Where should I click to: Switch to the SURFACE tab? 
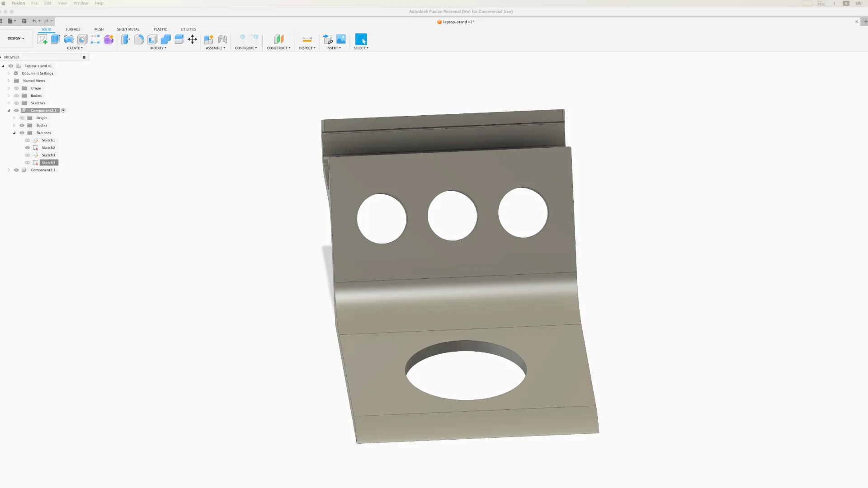[73, 29]
